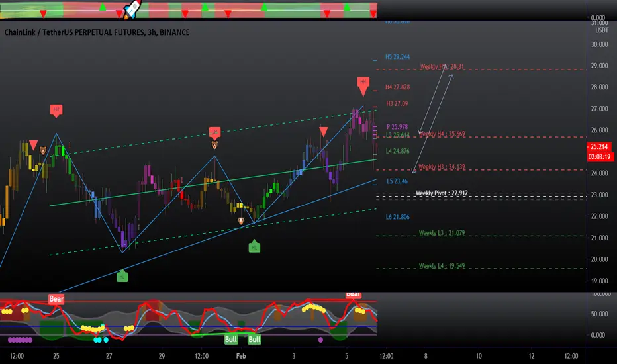617x364 pixels.
Task: Click the 8 date label on the time axis
Action: point(426,356)
